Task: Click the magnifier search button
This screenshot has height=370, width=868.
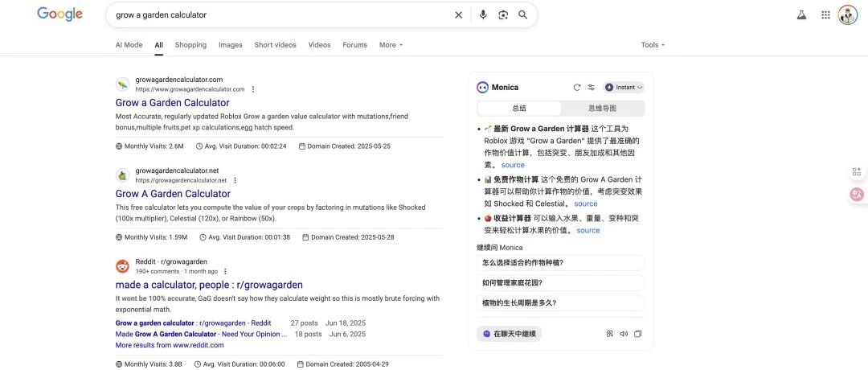Action: click(x=522, y=15)
